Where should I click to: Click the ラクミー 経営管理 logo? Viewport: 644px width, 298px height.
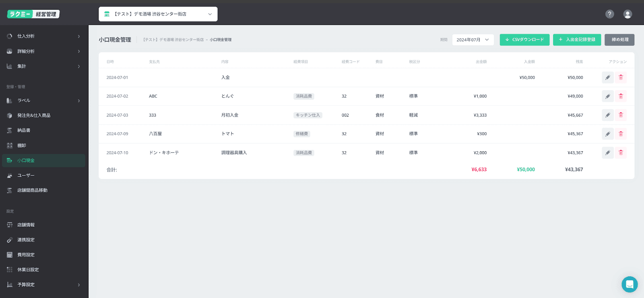(33, 14)
